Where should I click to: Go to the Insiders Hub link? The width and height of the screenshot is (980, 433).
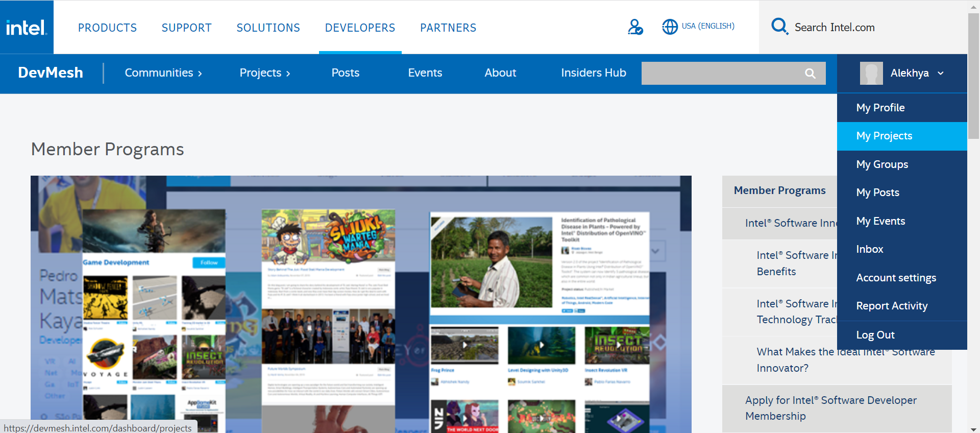coord(593,73)
